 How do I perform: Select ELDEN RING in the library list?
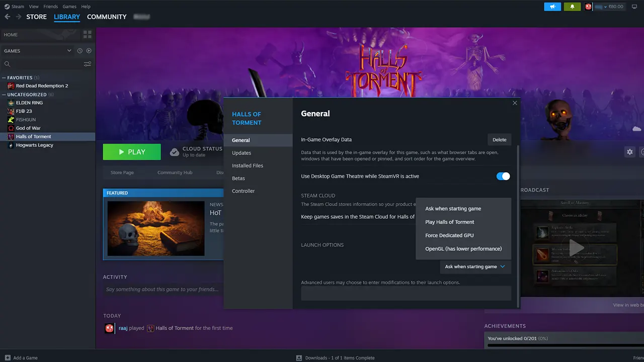tap(29, 103)
